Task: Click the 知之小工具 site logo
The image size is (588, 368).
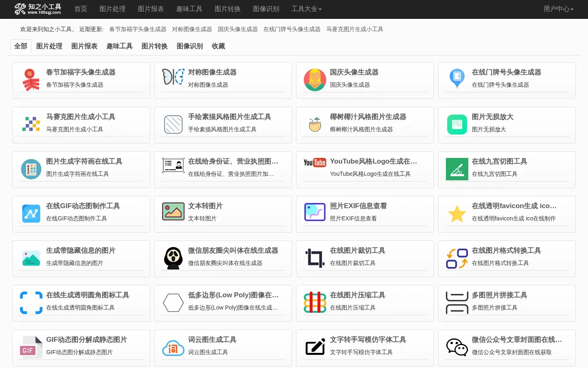Action: pos(38,9)
